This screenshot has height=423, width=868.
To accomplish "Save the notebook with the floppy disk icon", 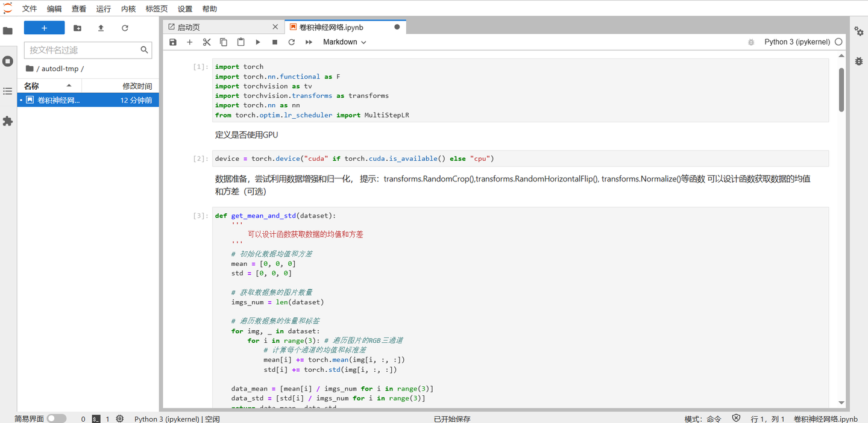I will click(173, 42).
